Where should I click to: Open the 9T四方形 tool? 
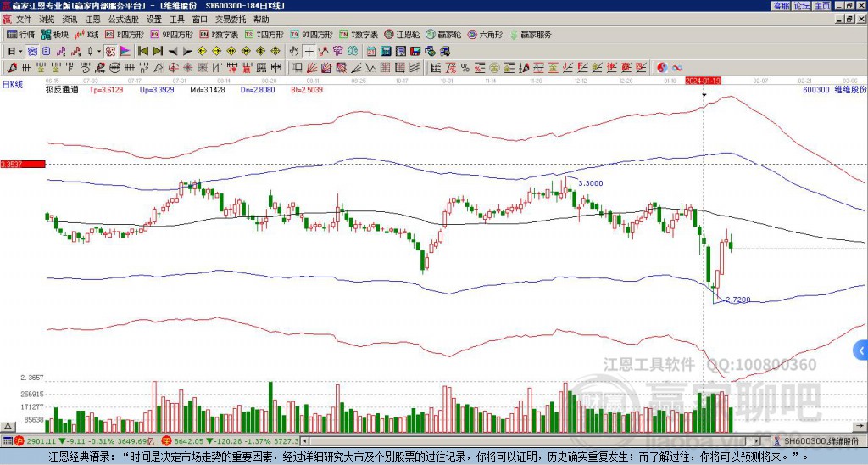pos(311,34)
